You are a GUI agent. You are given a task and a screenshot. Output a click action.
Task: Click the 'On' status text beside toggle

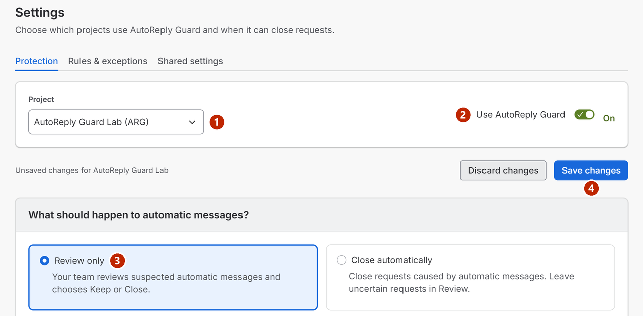click(x=609, y=118)
